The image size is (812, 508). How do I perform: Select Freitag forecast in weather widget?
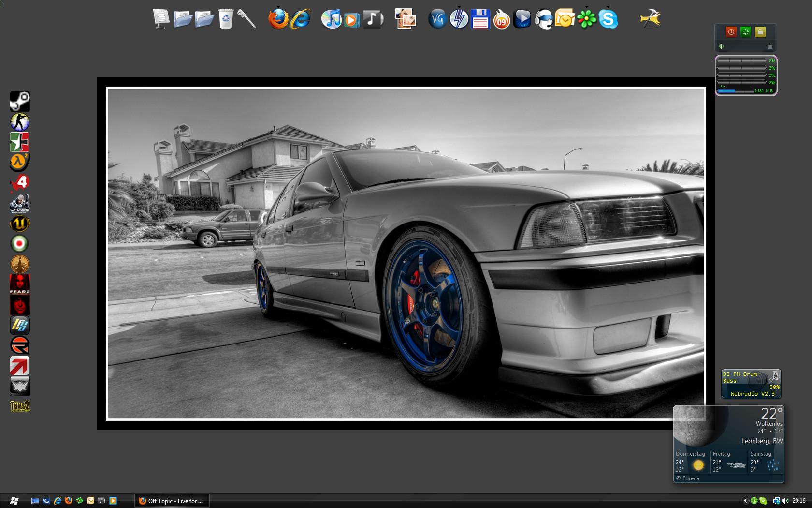729,462
